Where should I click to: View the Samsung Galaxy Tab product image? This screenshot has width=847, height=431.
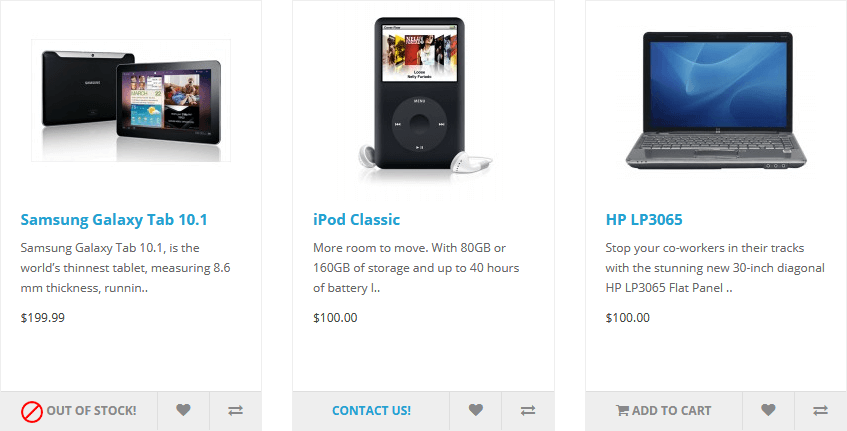(x=131, y=100)
